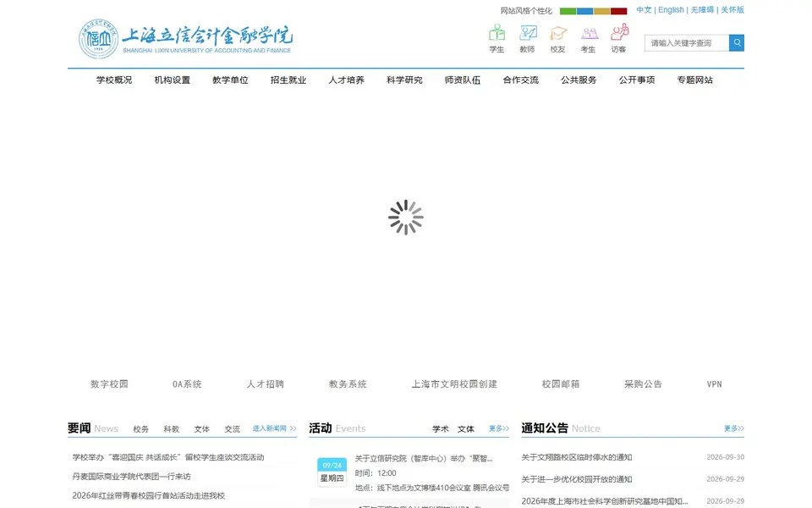
Task: Go to the 人才招聘 quick link
Action: coord(265,384)
